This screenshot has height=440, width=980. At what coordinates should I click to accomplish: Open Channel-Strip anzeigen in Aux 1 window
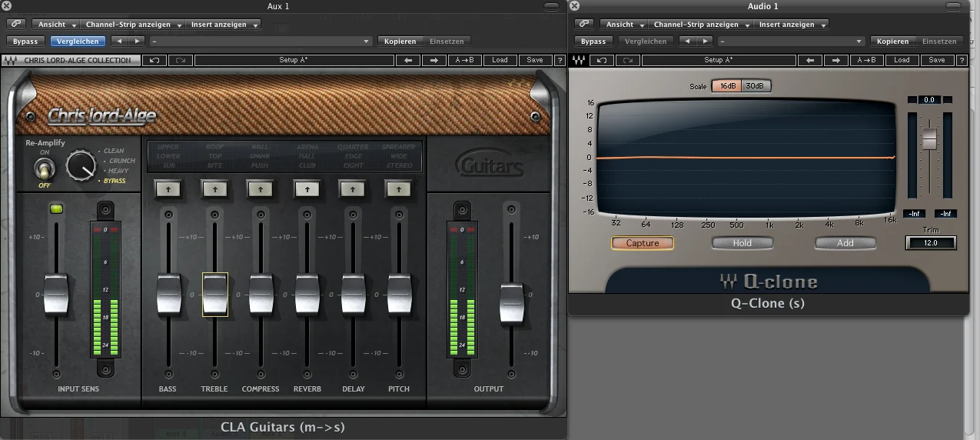(132, 25)
